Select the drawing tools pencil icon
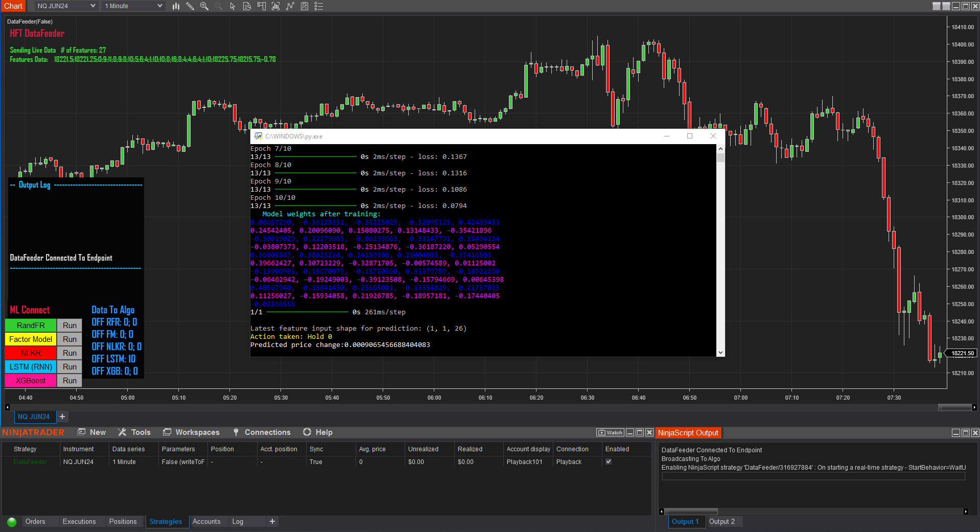Screen dimensions: 980x532 coord(190,6)
